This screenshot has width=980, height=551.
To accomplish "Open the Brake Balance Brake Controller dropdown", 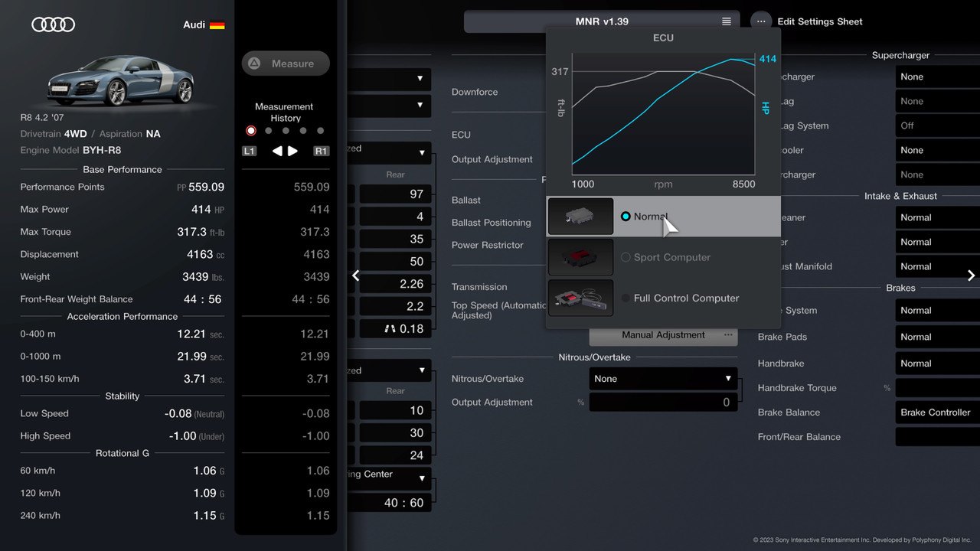I will coord(937,412).
